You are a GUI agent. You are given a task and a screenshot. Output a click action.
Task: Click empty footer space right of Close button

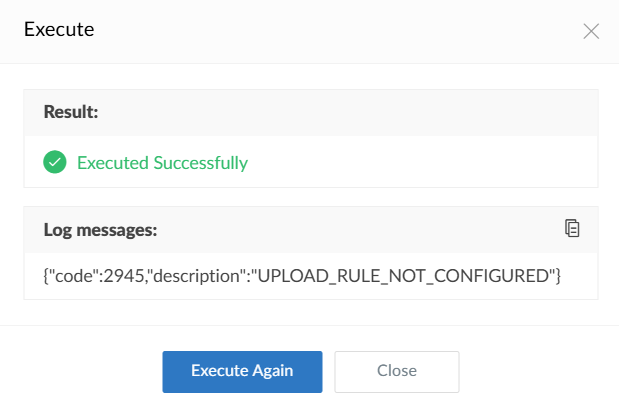point(530,371)
